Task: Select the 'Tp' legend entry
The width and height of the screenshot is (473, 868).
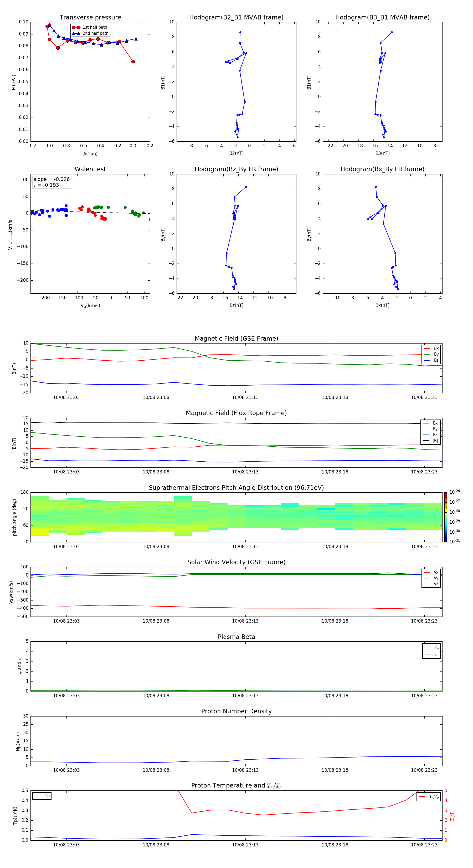Action: click(42, 796)
